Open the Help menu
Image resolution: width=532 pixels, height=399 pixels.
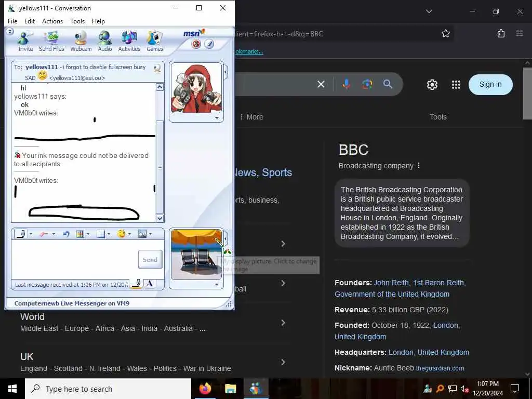(98, 21)
